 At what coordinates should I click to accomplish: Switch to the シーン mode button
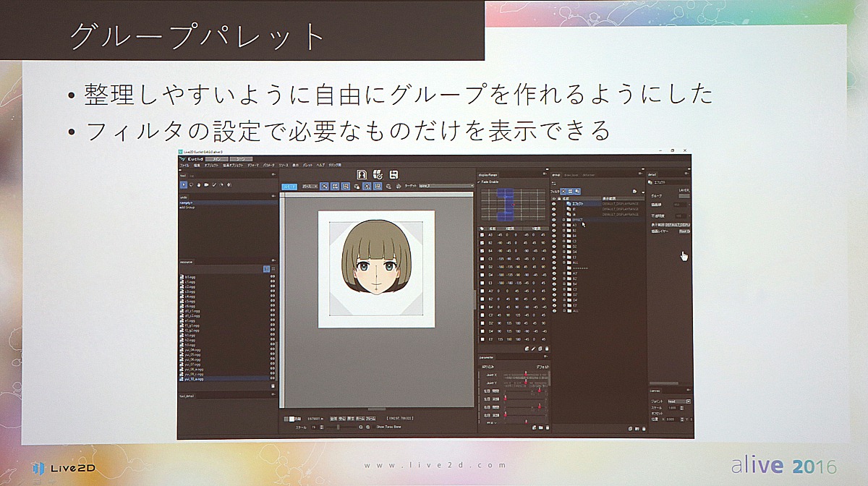pos(239,158)
